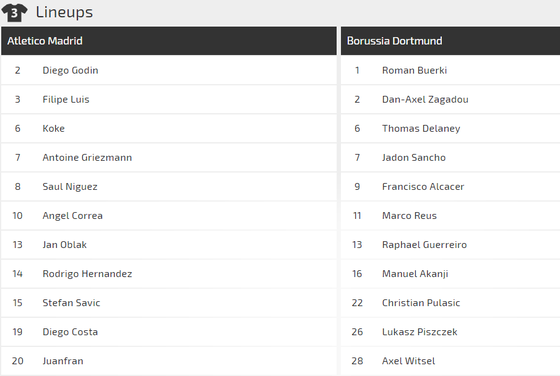
Task: Click Lukasz Piszczek's name
Action: 420,332
